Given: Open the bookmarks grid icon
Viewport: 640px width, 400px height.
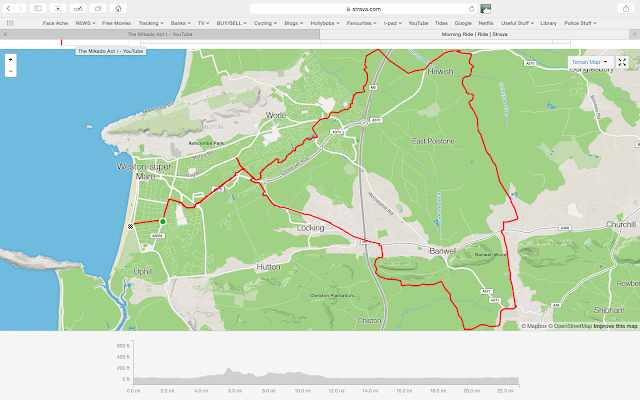Looking at the screenshot, I should coord(10,23).
